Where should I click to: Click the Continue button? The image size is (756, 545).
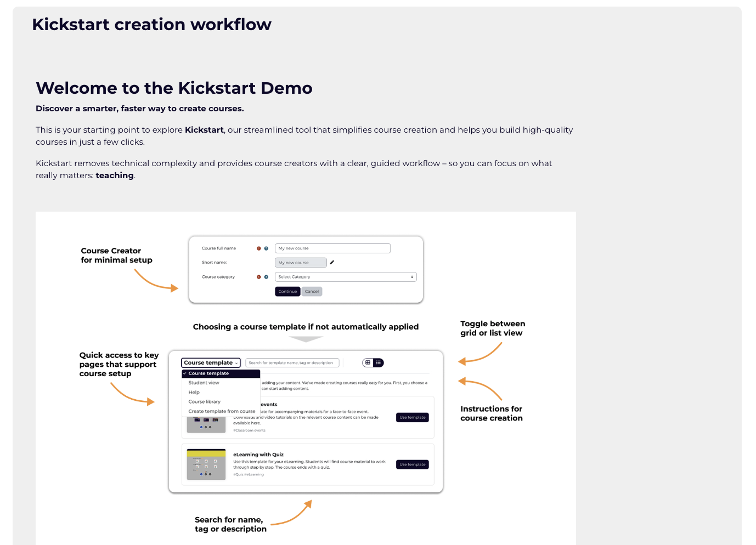tap(287, 291)
